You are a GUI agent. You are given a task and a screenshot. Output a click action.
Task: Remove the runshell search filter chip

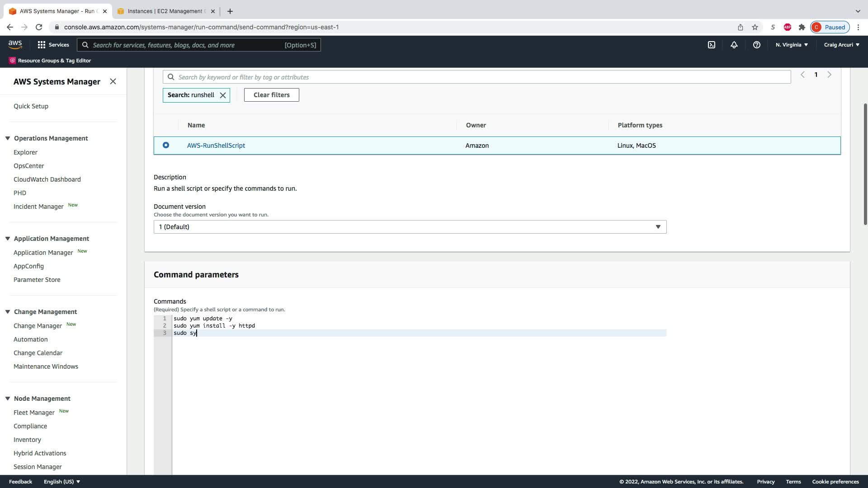pyautogui.click(x=223, y=95)
